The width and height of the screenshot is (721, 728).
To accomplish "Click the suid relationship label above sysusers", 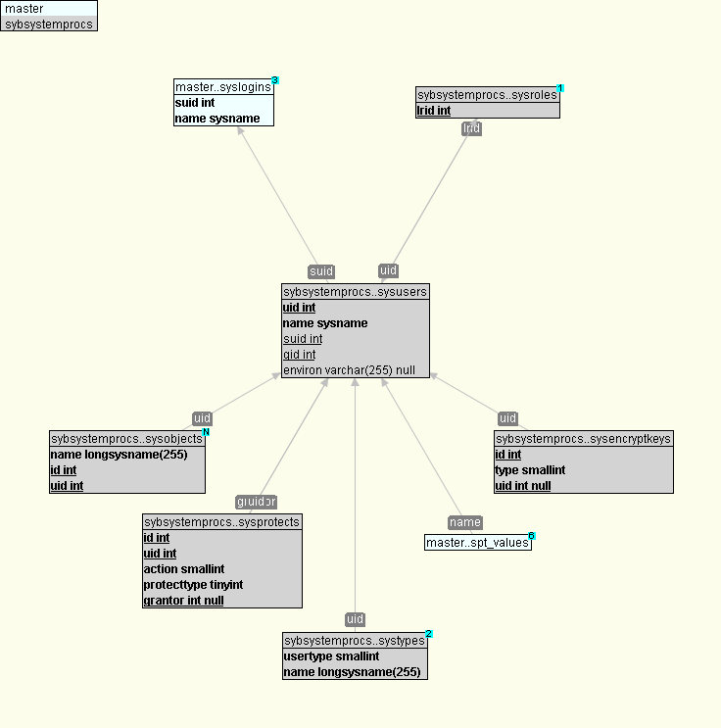I will [321, 271].
